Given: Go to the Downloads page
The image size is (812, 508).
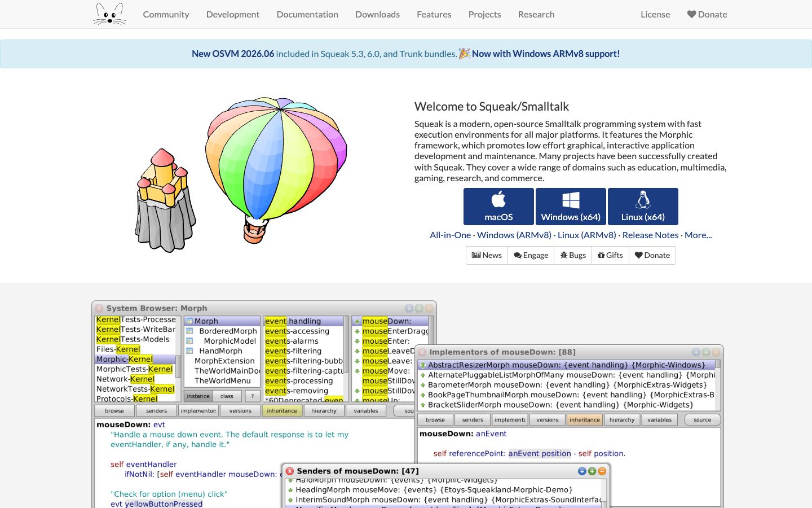Looking at the screenshot, I should tap(377, 14).
